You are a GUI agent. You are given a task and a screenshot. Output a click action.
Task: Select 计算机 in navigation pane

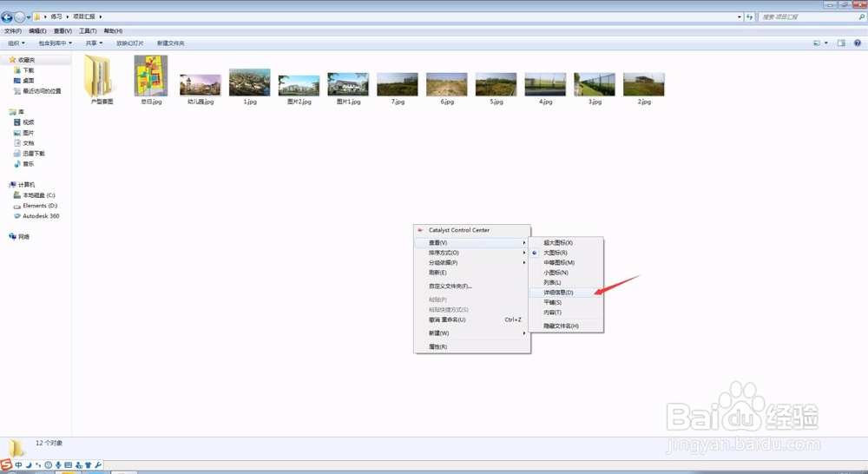coord(26,185)
